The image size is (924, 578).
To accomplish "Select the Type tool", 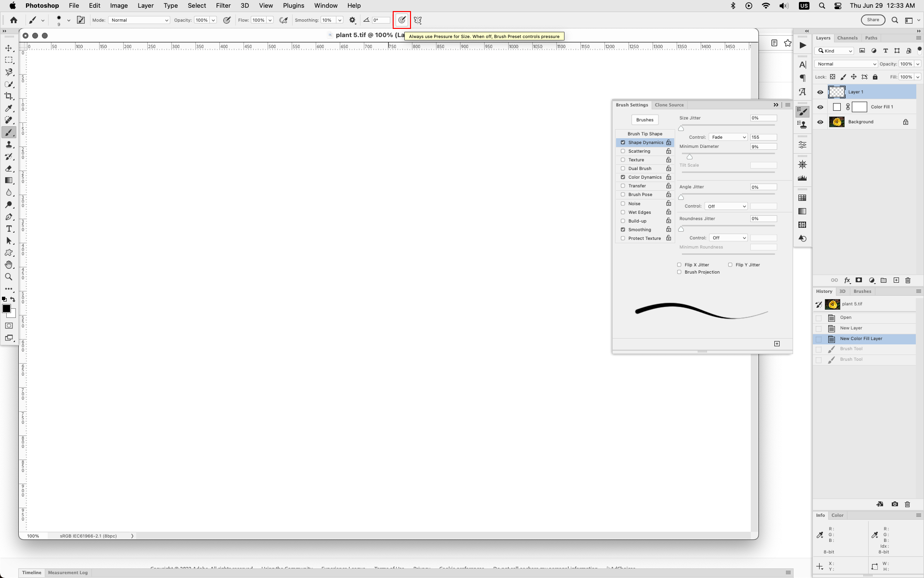I will [x=9, y=229].
